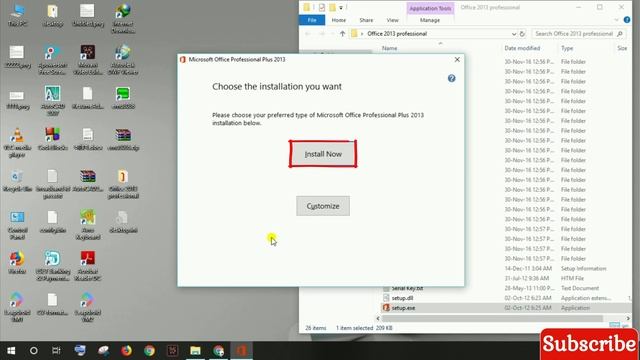Select the Internet Download Manager desktop shortcut
Viewport: 640px width, 360px height.
pos(123,19)
